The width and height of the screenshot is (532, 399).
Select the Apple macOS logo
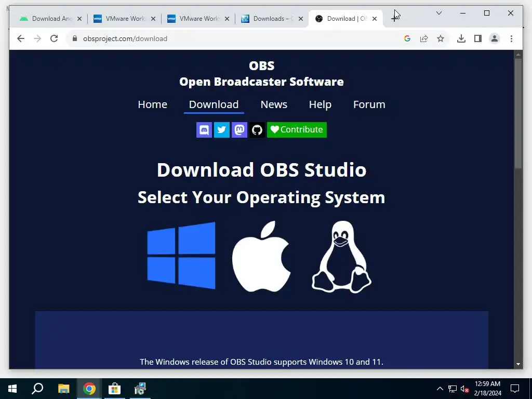point(261,257)
